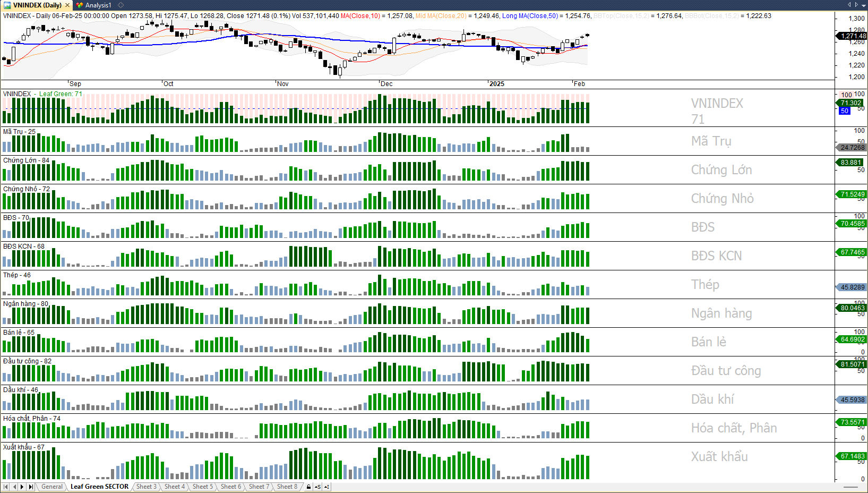Toggle the chart lock padlock icon
868x493 pixels.
point(308,487)
